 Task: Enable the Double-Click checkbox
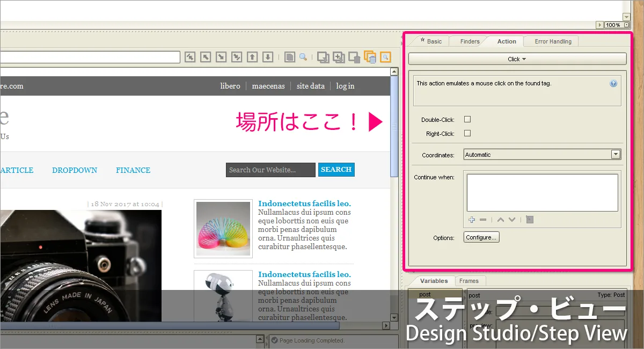tap(467, 119)
